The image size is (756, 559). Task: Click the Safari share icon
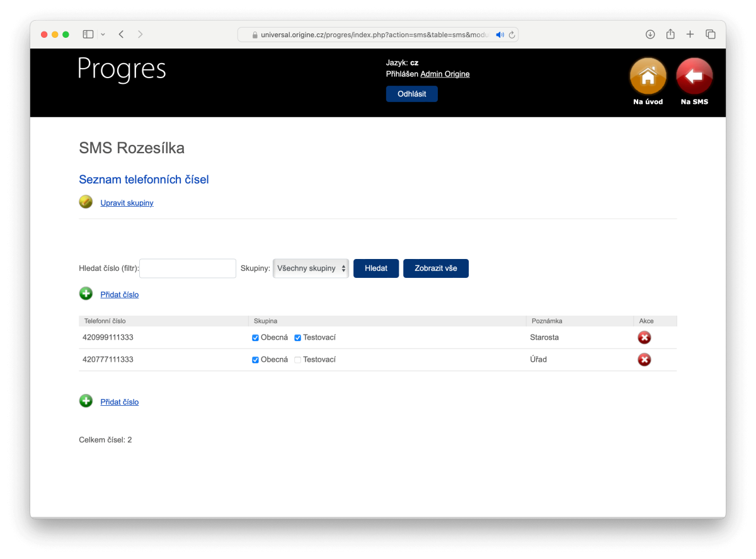point(670,34)
